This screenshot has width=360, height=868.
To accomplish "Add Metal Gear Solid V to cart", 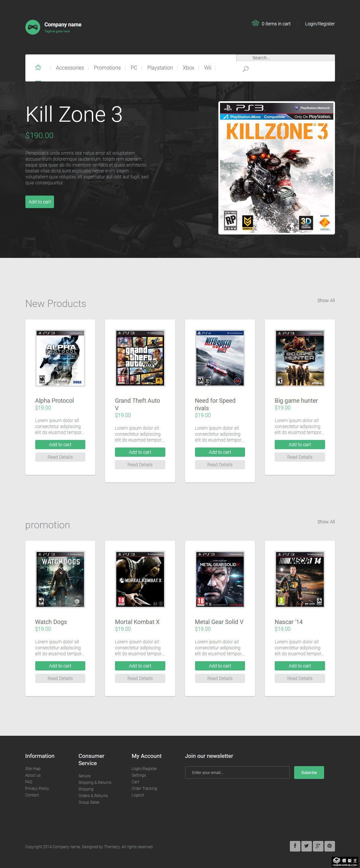I will 220,666.
